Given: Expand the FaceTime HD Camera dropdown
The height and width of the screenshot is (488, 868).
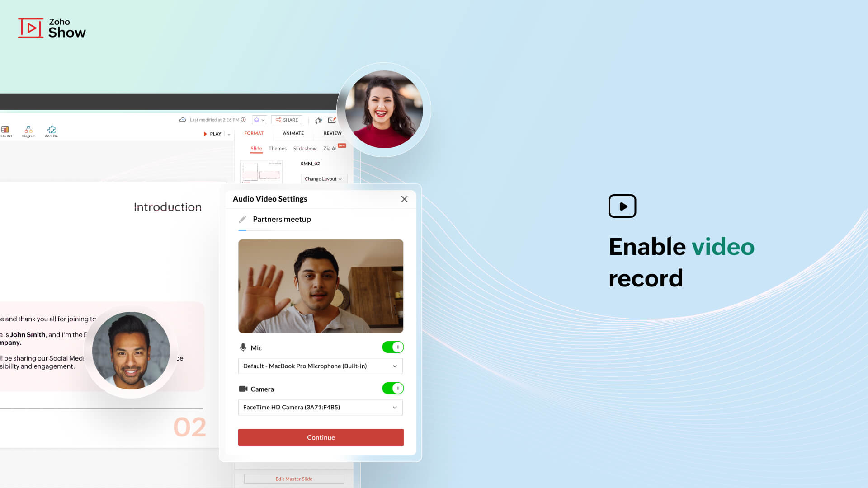Looking at the screenshot, I should [x=395, y=407].
